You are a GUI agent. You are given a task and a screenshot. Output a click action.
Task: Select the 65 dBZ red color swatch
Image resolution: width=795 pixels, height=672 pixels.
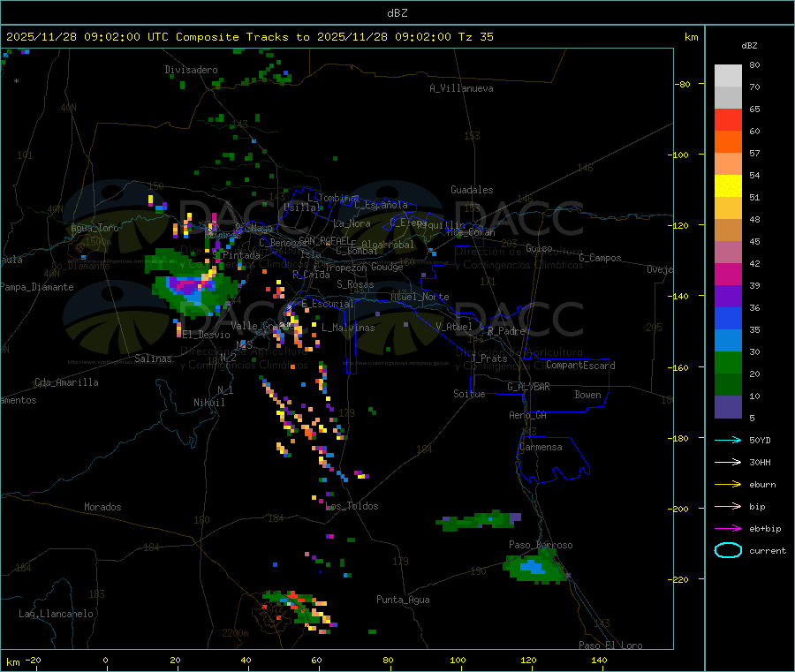point(728,119)
